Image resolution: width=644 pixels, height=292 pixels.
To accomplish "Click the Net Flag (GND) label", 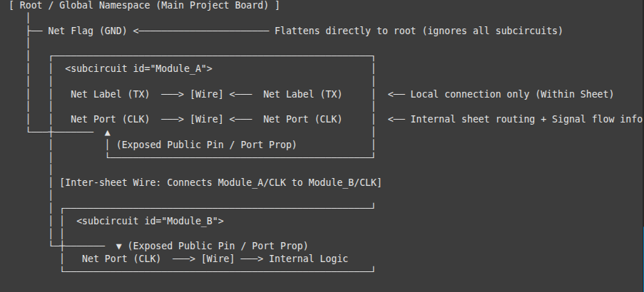I will pyautogui.click(x=88, y=31).
